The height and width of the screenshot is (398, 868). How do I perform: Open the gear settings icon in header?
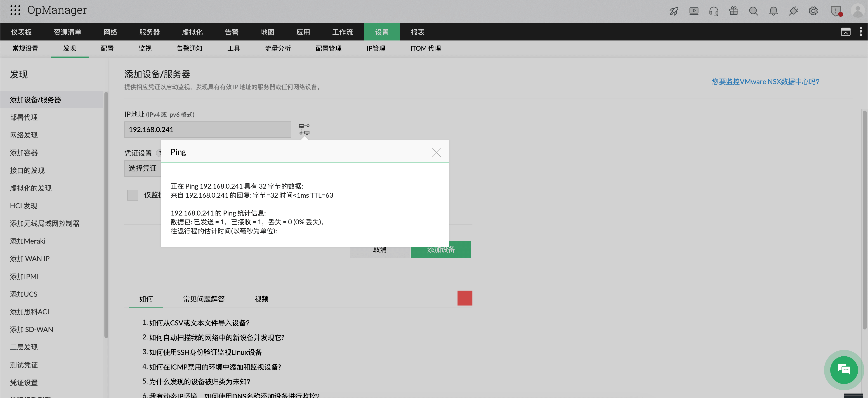click(813, 11)
